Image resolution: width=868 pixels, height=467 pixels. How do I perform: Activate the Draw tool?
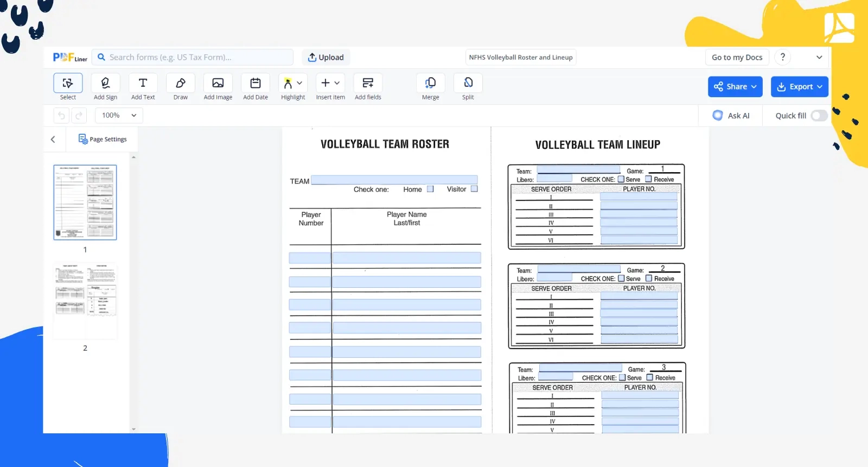[x=180, y=84]
